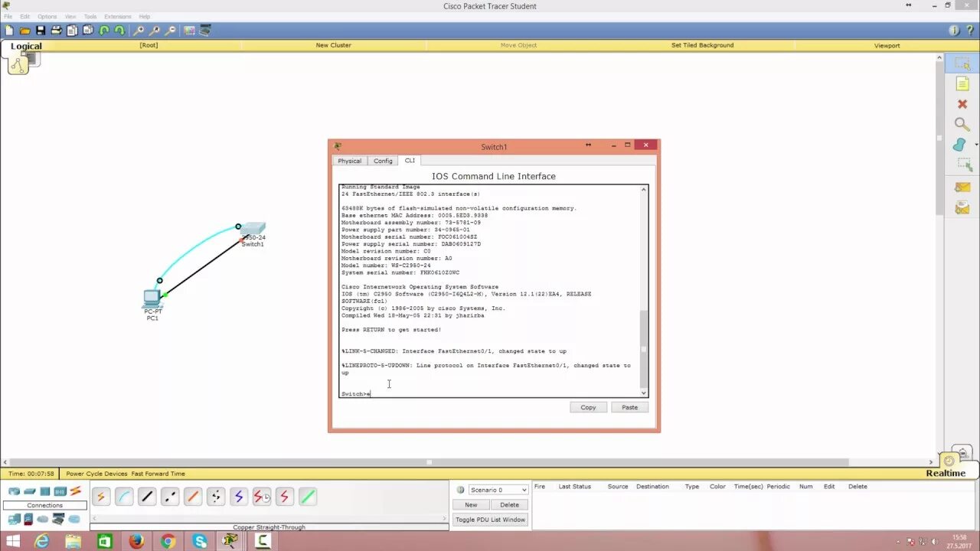The image size is (980, 551).
Task: Switch to the Config tab in Switch1
Action: pos(383,161)
